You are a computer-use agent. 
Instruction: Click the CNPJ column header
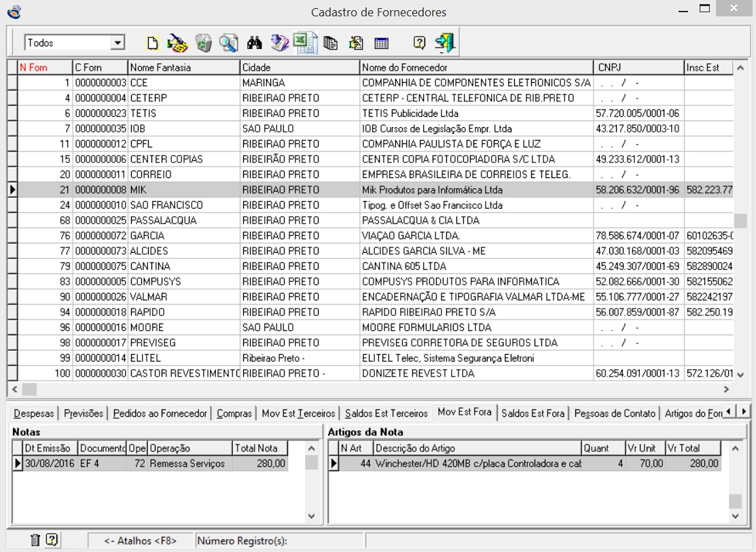(638, 67)
